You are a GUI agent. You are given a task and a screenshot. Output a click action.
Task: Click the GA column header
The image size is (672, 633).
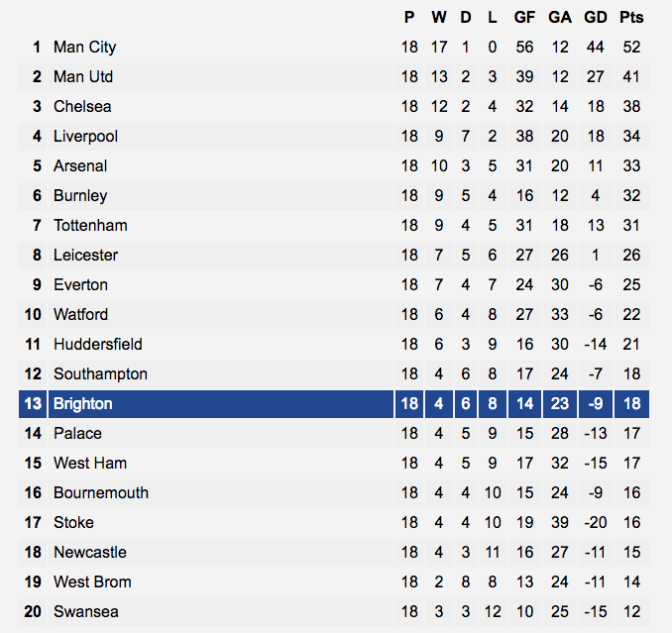560,18
